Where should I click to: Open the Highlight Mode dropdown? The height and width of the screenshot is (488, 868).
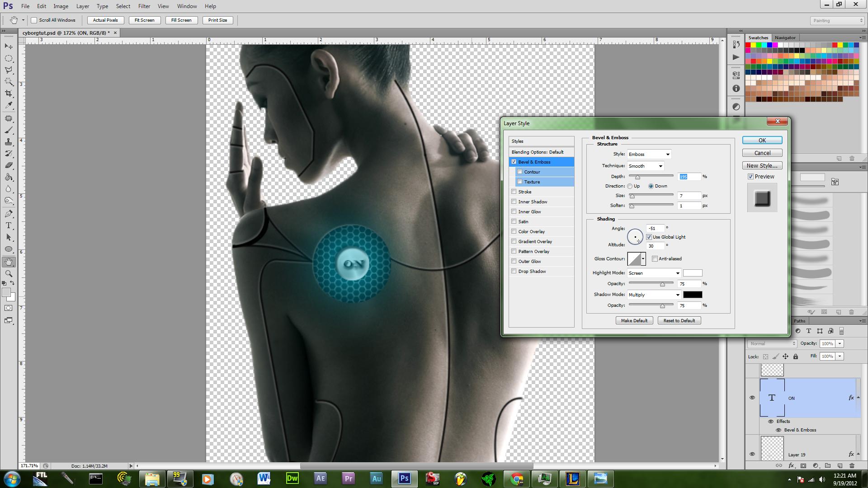[x=654, y=273]
